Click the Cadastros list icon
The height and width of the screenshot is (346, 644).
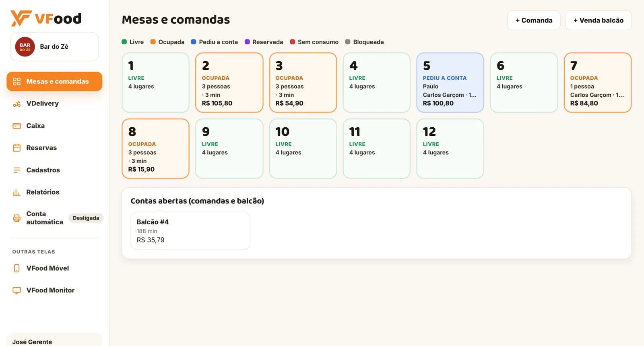(x=17, y=170)
